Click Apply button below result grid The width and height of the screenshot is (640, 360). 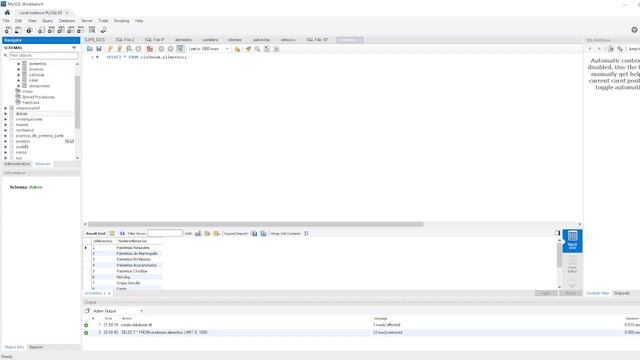546,293
